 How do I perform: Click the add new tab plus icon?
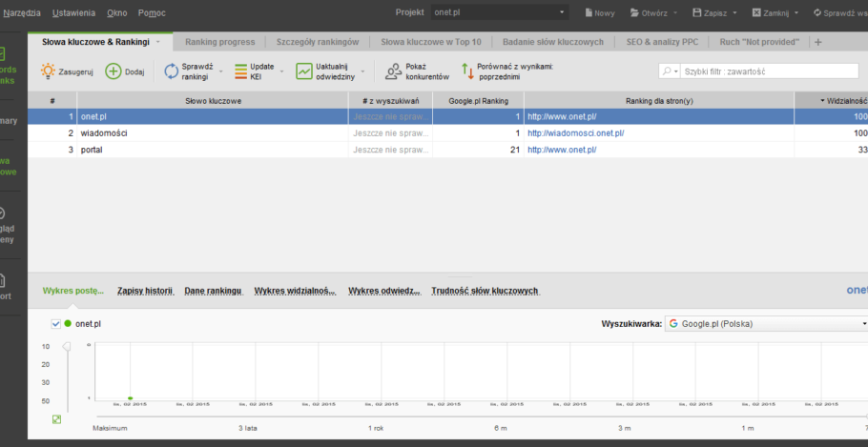[818, 42]
